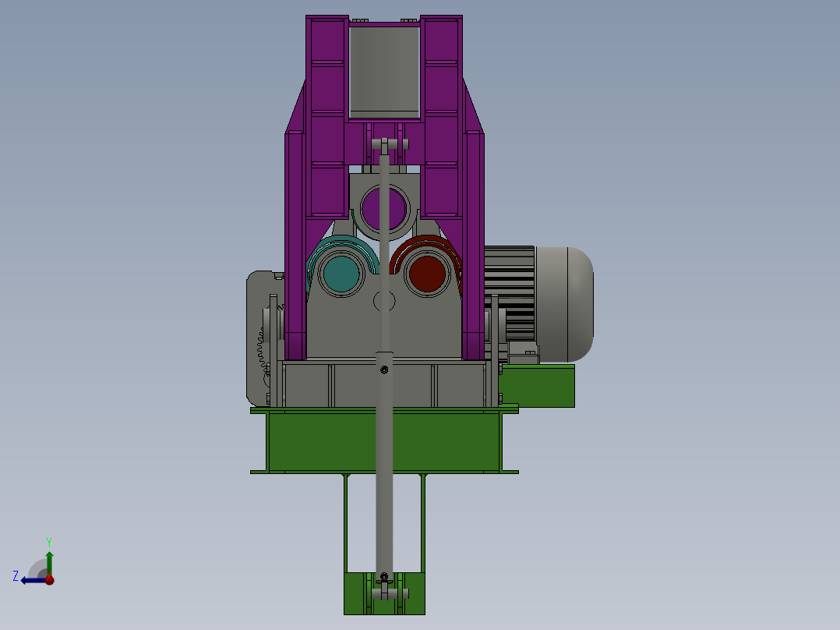Select the long grey hydraulic cylinder rod
The image size is (840, 630).
pos(384,252)
